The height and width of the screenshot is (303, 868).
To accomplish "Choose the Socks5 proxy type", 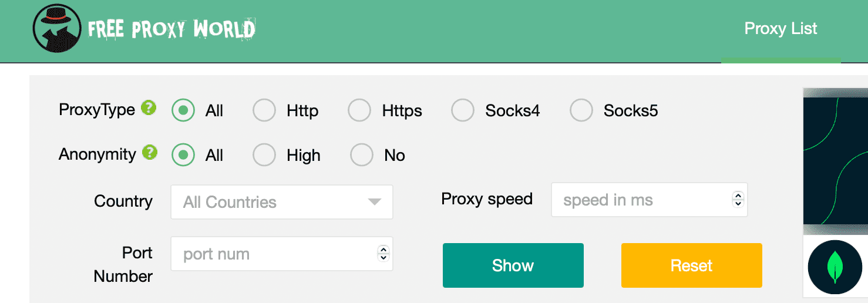I will [x=581, y=110].
